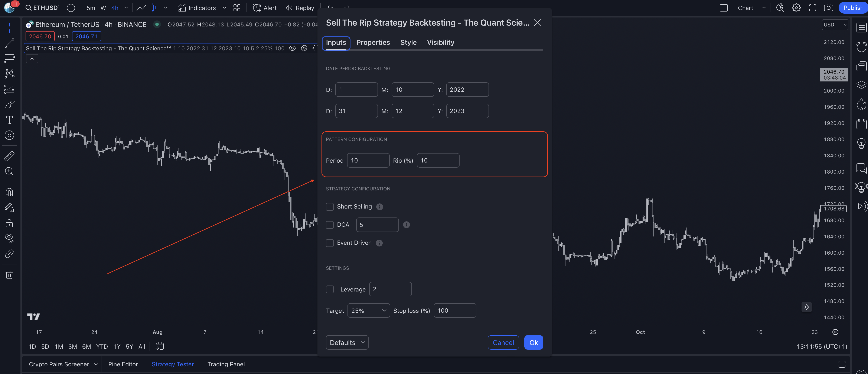Click the Alert toolbar button
868x374 pixels.
coord(264,8)
